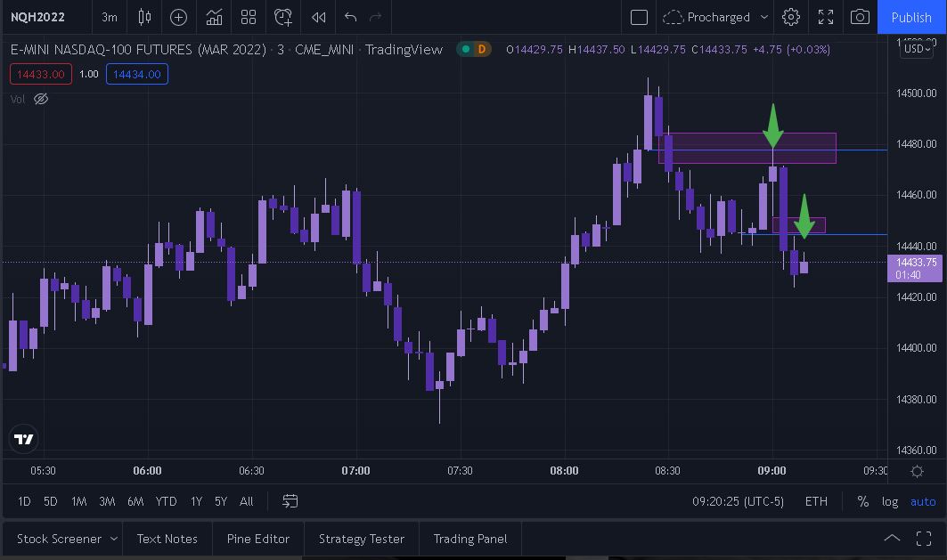Open the candlestick chart style menu
947x560 pixels.
coord(145,17)
